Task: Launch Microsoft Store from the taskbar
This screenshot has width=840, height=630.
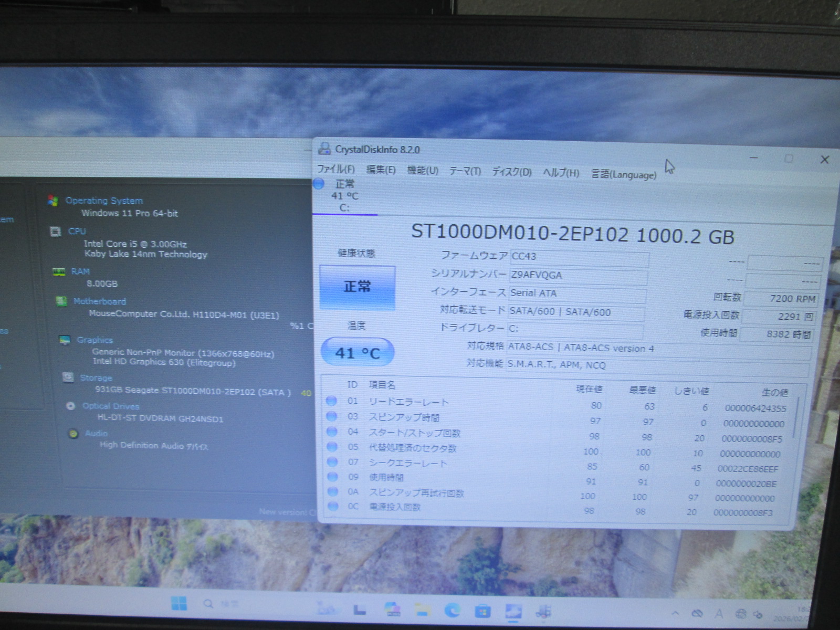Action: pos(482,611)
